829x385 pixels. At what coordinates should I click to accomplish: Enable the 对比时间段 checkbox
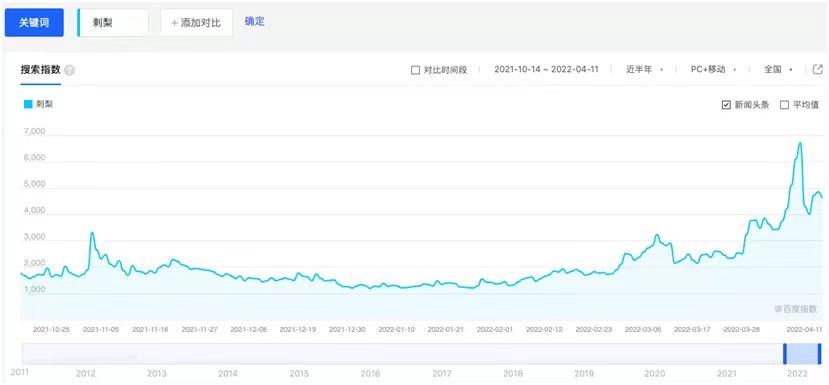pyautogui.click(x=415, y=70)
